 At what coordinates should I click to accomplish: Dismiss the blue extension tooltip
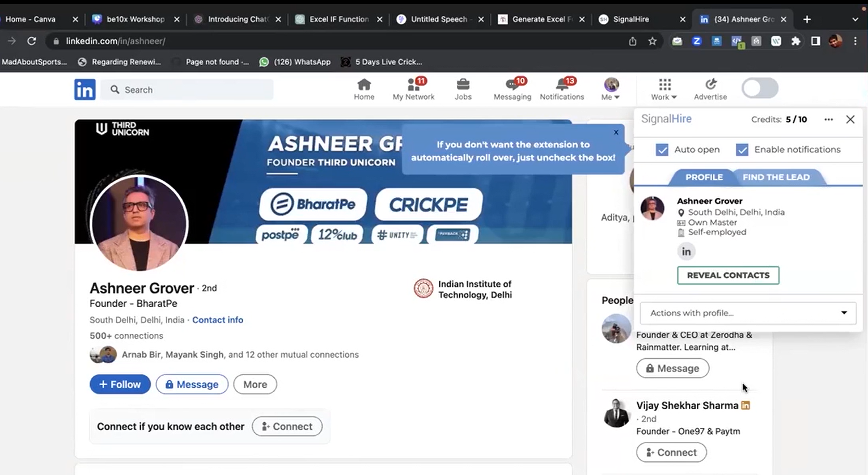pyautogui.click(x=616, y=133)
